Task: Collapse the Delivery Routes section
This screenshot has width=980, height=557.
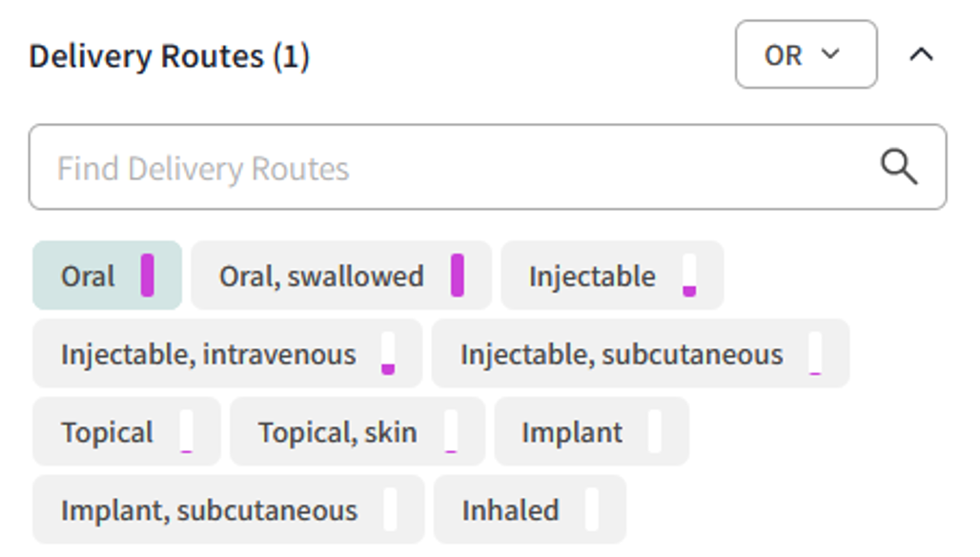Action: coord(921,54)
